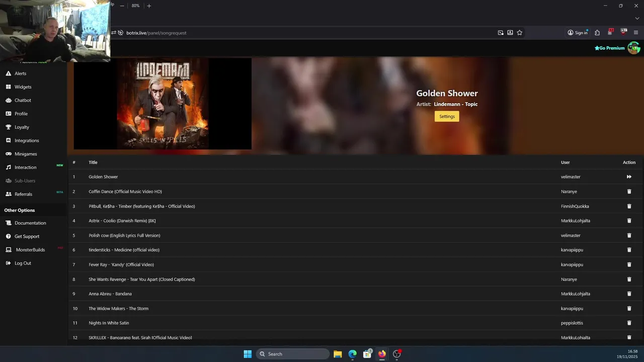Log Out of the panel
Viewport: 644px width, 362px height.
click(x=23, y=263)
